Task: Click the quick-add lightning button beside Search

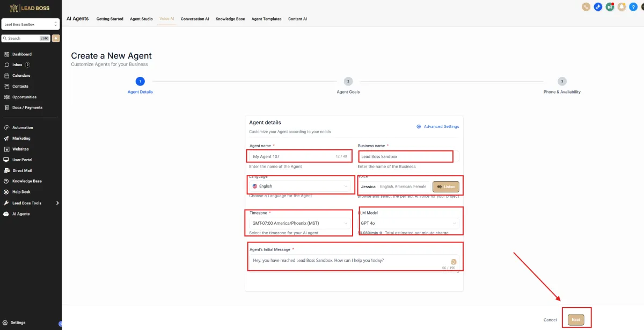Action: [56, 38]
